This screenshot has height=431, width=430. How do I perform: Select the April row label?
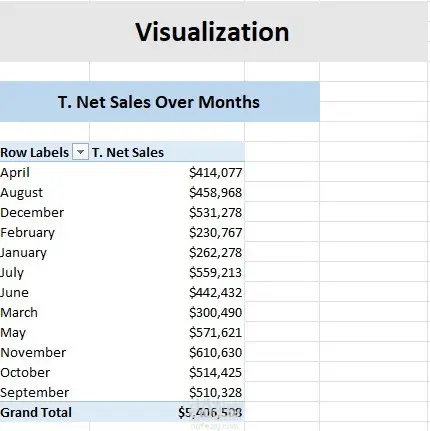pyautogui.click(x=15, y=173)
